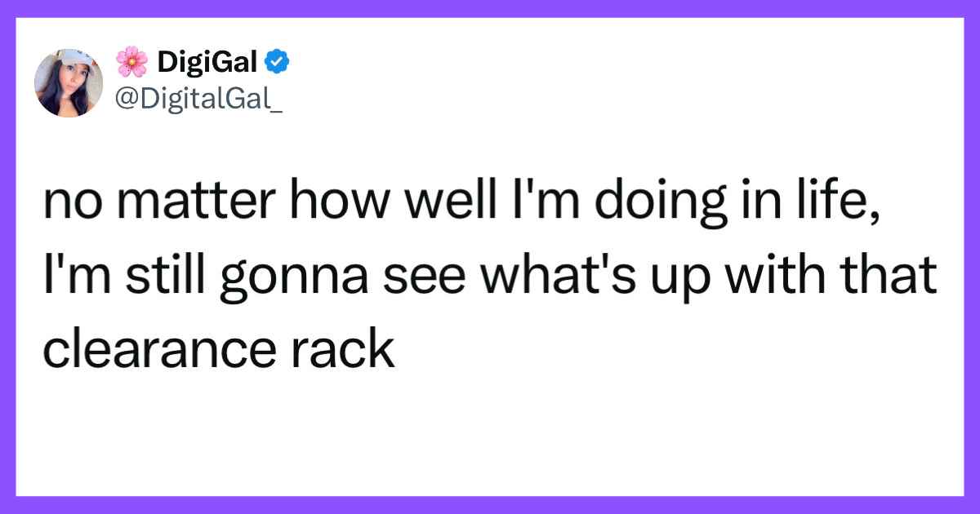The image size is (980, 514).
Task: Click empty white area below tweet text
Action: [x=490, y=424]
